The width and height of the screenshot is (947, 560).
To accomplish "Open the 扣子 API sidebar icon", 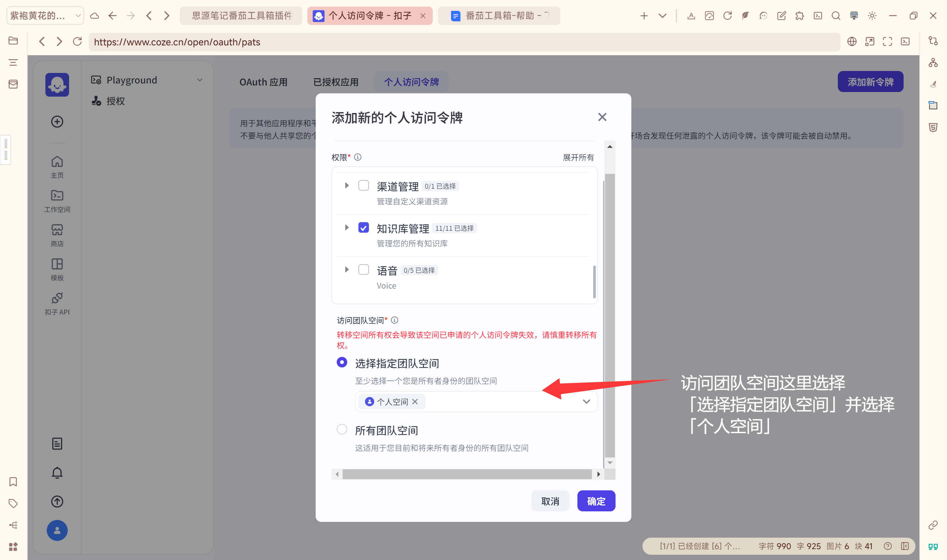I will (x=57, y=298).
